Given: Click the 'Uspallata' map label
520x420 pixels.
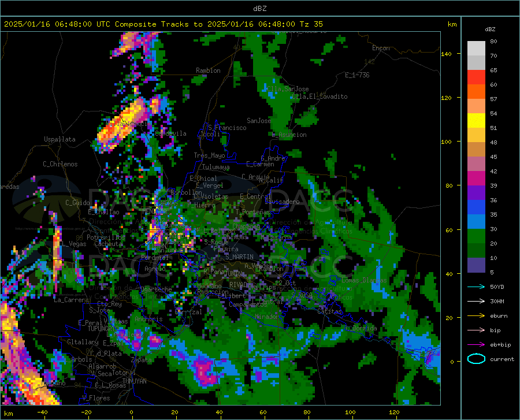Looking at the screenshot, I should click(60, 140).
